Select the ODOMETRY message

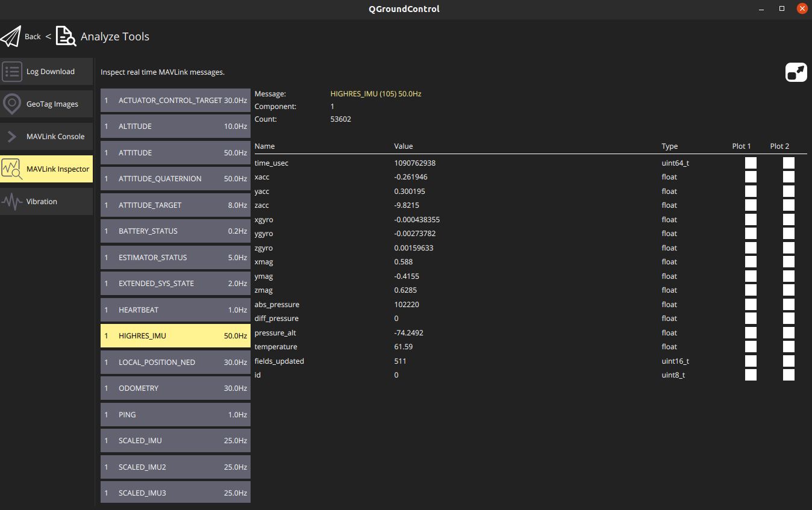[x=175, y=388]
